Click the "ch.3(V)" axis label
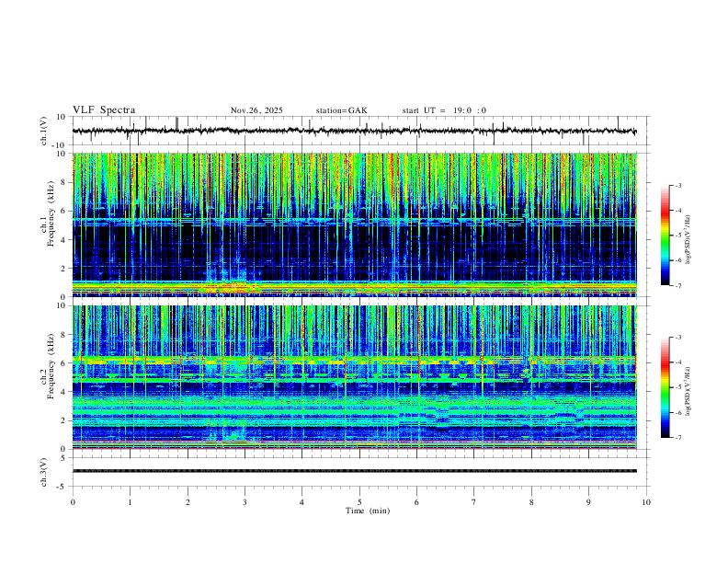Image resolution: width=728 pixels, height=563 pixels. 44,472
